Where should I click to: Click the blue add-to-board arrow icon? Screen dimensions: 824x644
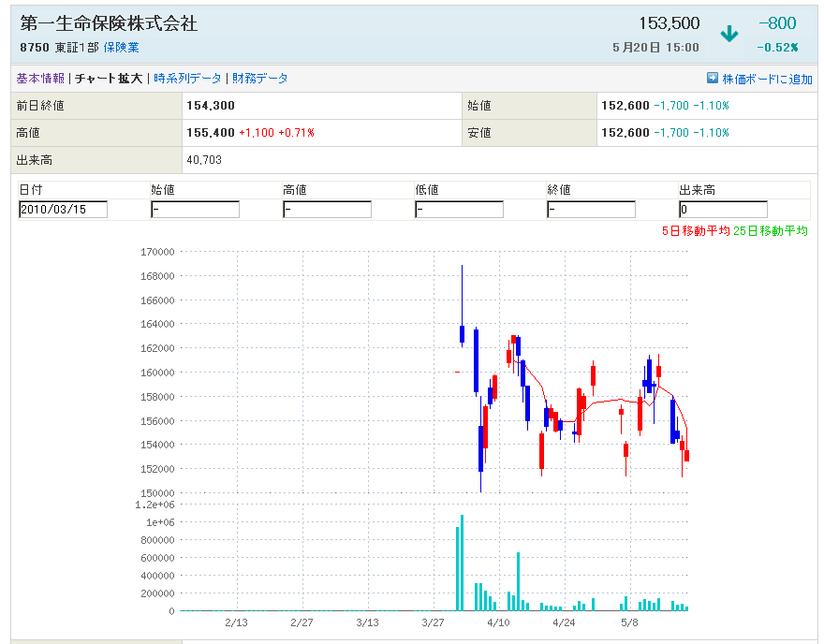[x=712, y=79]
